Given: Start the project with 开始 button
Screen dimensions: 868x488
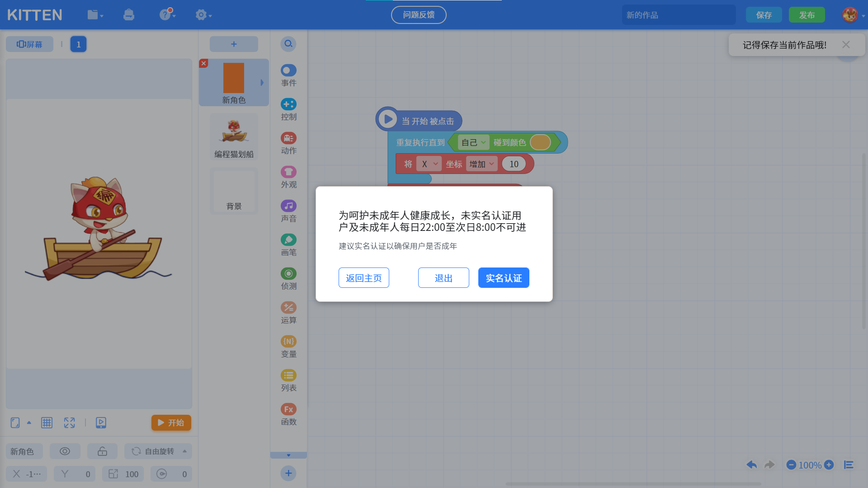Looking at the screenshot, I should [x=171, y=422].
